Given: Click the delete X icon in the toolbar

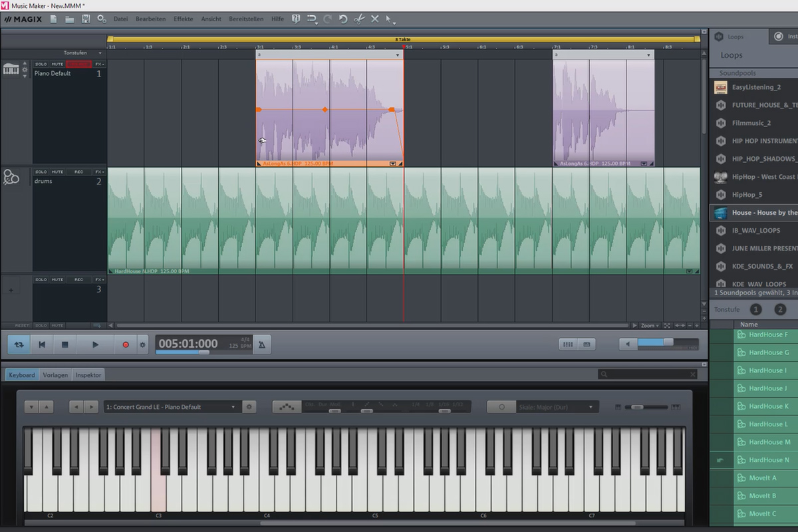Looking at the screenshot, I should 375,19.
